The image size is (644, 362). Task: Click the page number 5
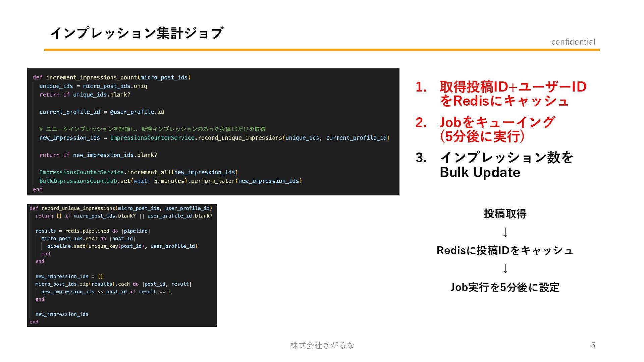[x=593, y=345]
